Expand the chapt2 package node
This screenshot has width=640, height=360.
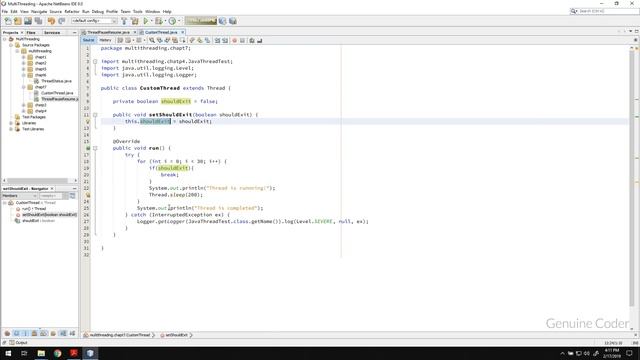click(24, 63)
